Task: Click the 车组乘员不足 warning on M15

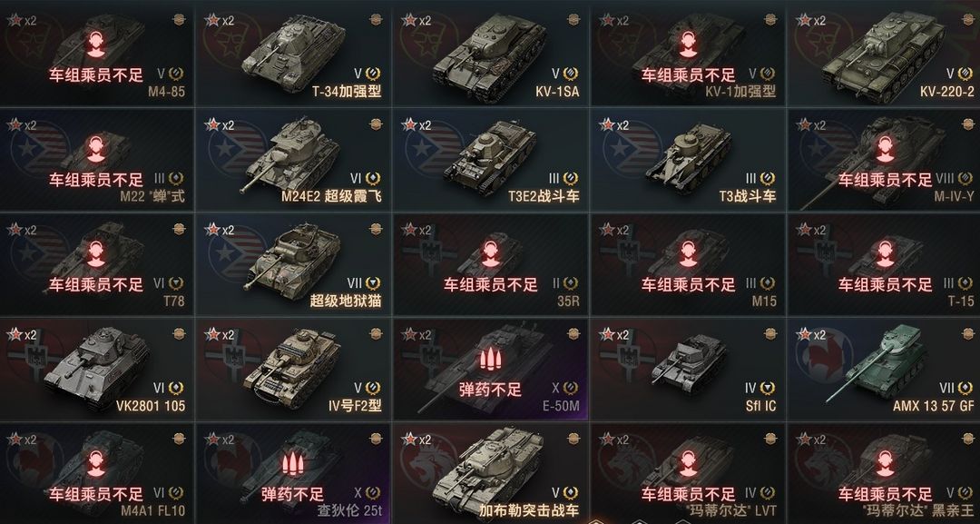Action: pos(688,285)
